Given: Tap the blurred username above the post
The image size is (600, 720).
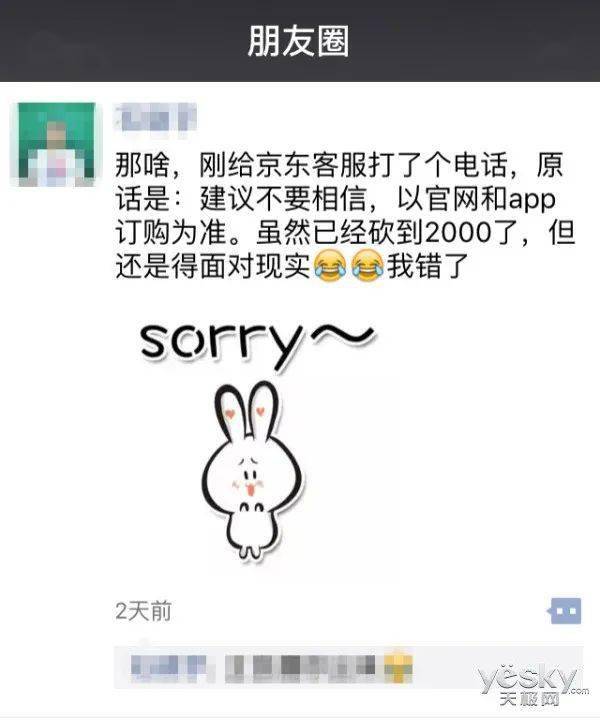Looking at the screenshot, I should click(x=156, y=117).
